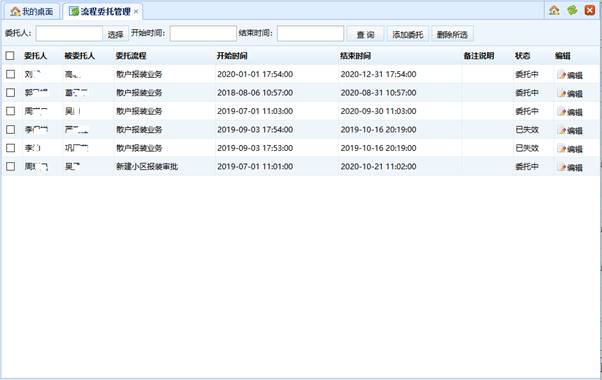Click the 删除所选 button
602x380 pixels.
(452, 34)
